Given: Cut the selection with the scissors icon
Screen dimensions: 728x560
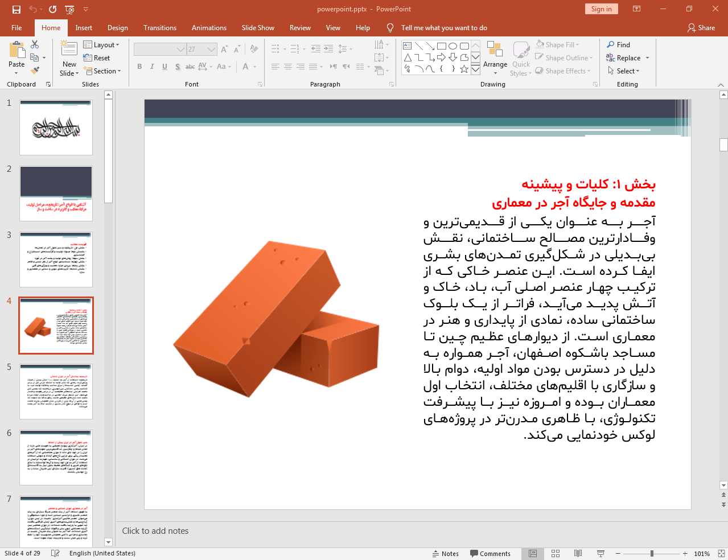Looking at the screenshot, I should 35,44.
